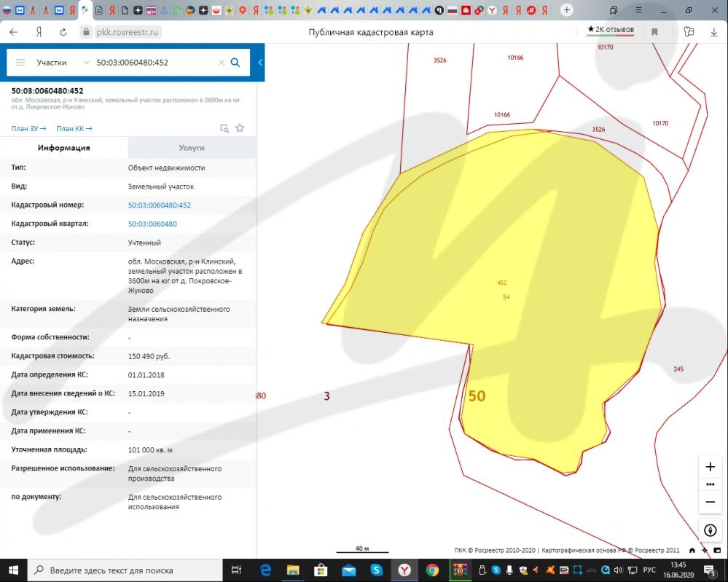Viewport: 728px width, 582px height.
Task: Open Google Chrome from taskbar
Action: (432, 570)
